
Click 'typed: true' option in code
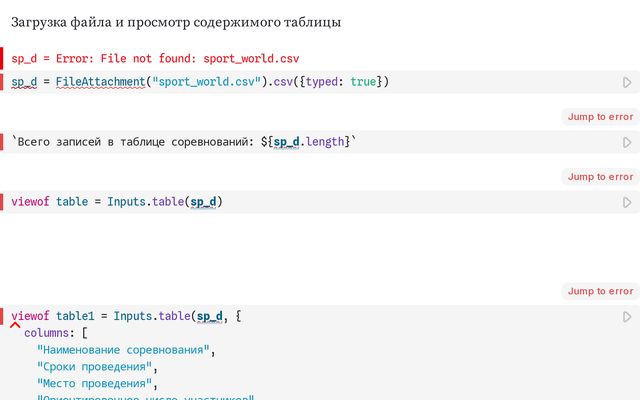coord(341,82)
